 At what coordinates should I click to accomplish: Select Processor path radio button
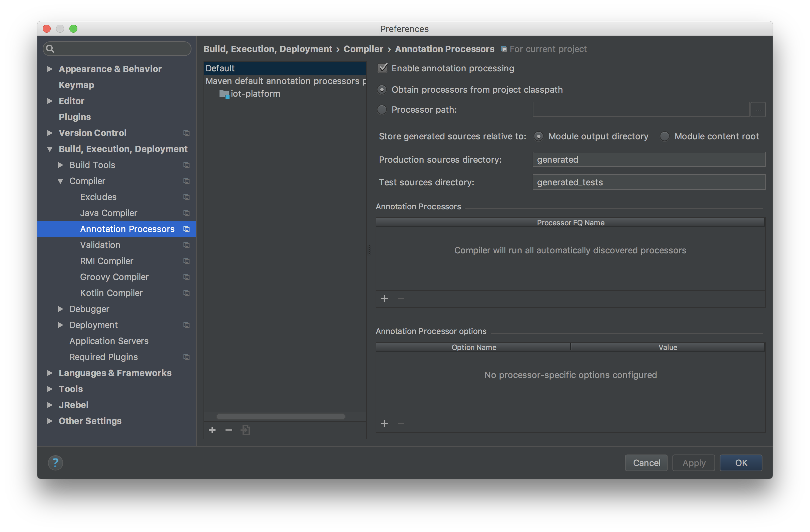click(382, 110)
